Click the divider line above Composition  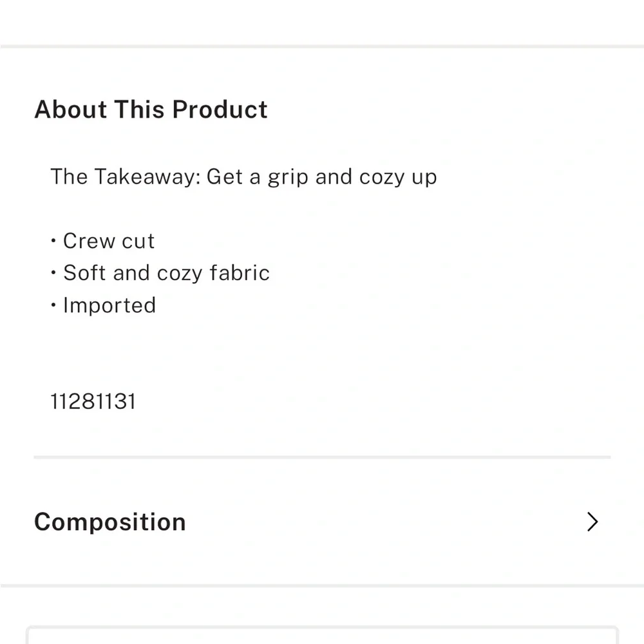click(323, 457)
